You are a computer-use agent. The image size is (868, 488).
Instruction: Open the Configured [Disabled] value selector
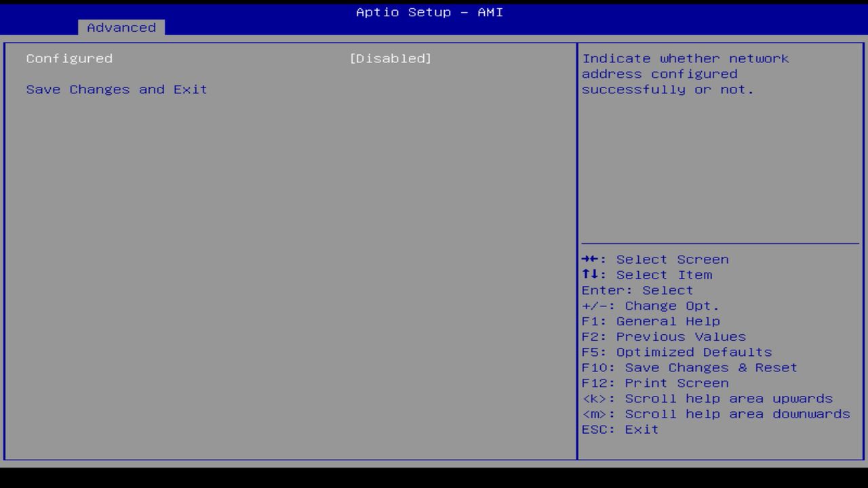pos(391,58)
